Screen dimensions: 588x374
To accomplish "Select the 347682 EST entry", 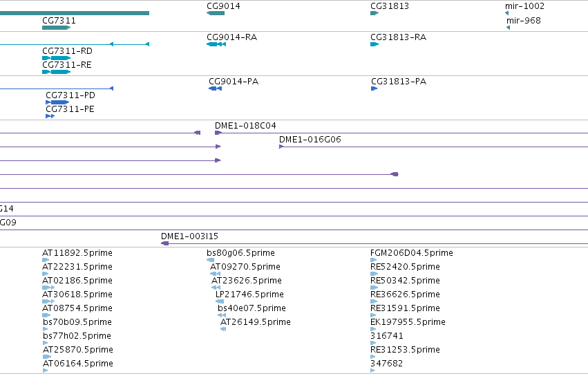I will click(x=387, y=363).
